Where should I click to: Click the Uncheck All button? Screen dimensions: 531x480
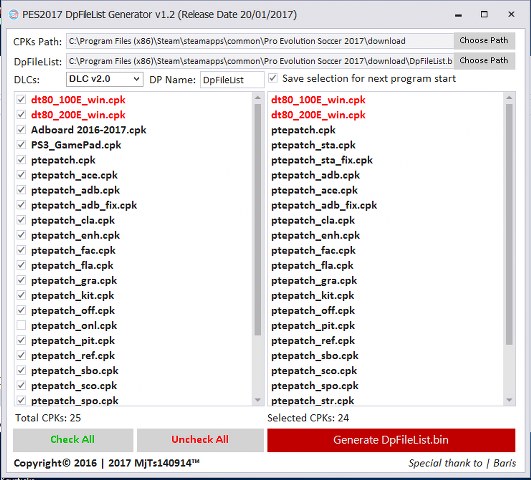200,440
